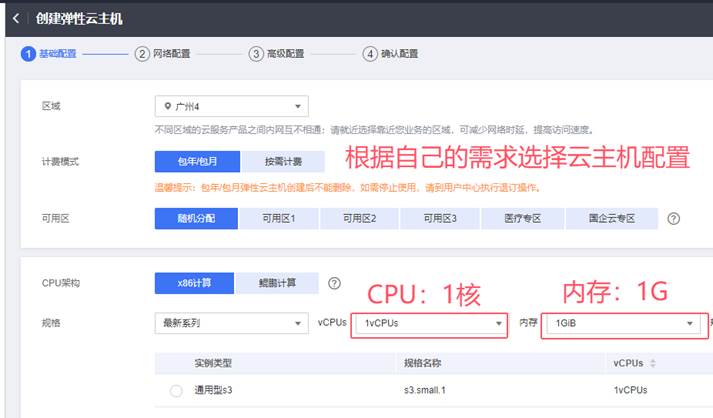Image resolution: width=713 pixels, height=418 pixels.
Task: Click the step 1 基础配置 circle icon
Action: pyautogui.click(x=28, y=54)
